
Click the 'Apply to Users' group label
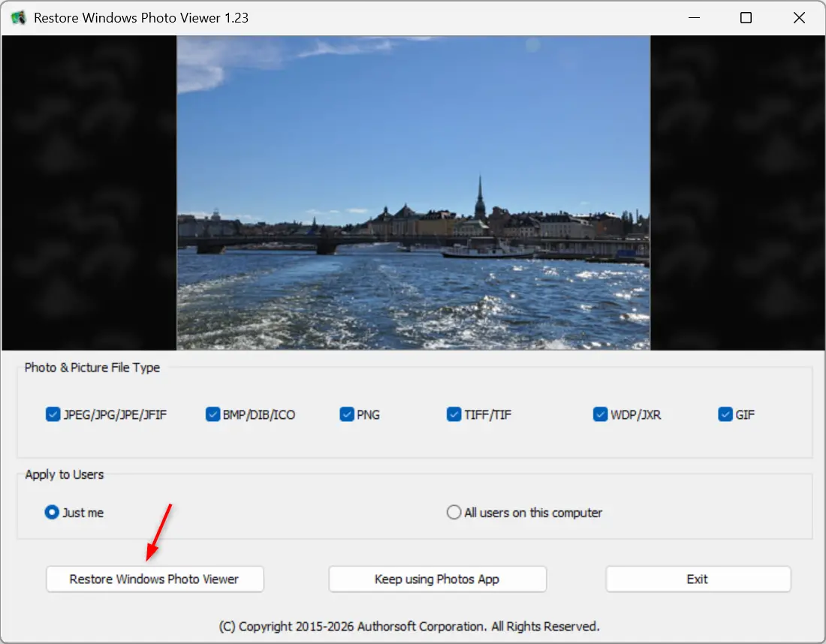[x=65, y=474]
